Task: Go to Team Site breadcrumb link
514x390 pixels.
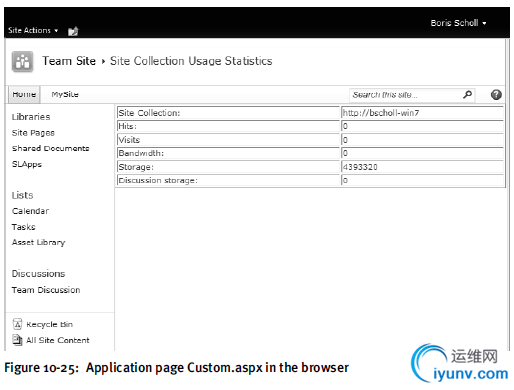Action: [69, 61]
